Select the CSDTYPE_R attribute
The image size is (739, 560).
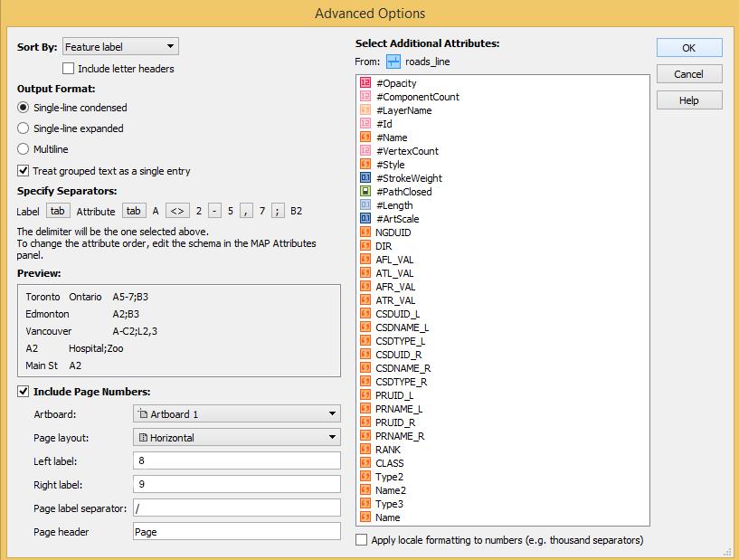click(x=401, y=382)
